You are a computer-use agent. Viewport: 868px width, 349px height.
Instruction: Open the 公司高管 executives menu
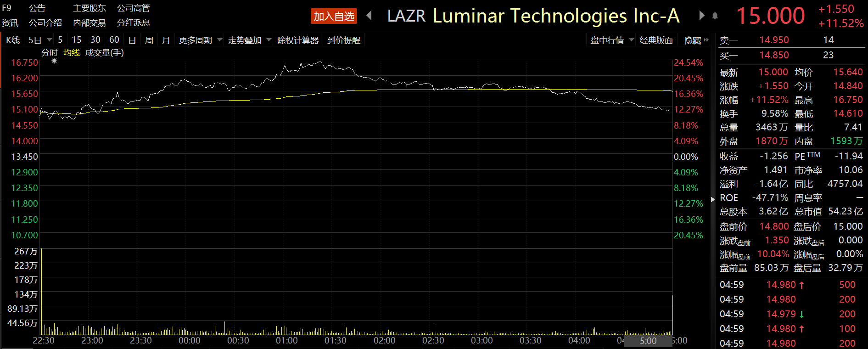(134, 8)
